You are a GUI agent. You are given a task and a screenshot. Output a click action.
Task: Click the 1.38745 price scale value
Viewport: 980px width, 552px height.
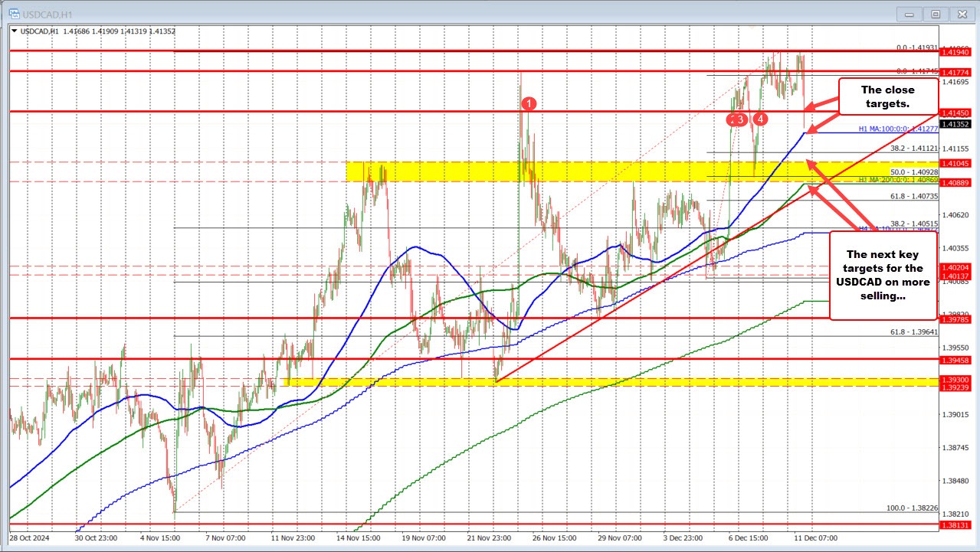tap(955, 447)
